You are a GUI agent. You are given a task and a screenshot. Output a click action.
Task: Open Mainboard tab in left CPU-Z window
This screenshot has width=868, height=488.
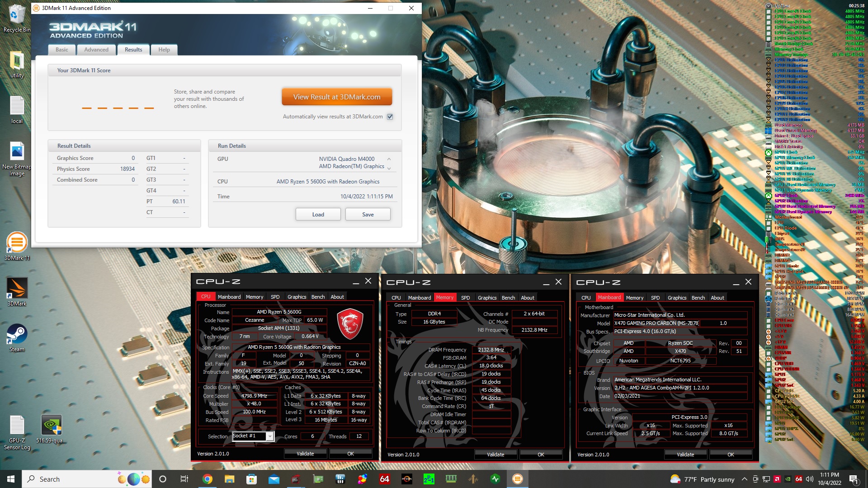coord(229,297)
